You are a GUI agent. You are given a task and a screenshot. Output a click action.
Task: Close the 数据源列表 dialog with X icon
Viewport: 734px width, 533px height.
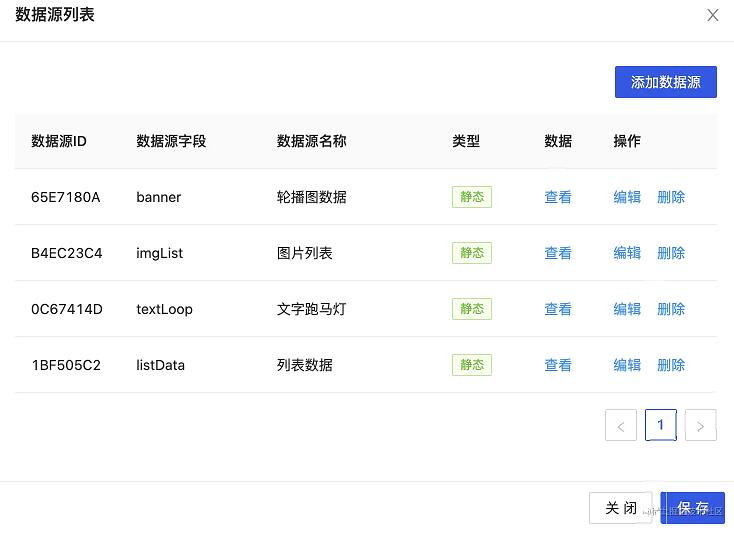[x=713, y=15]
